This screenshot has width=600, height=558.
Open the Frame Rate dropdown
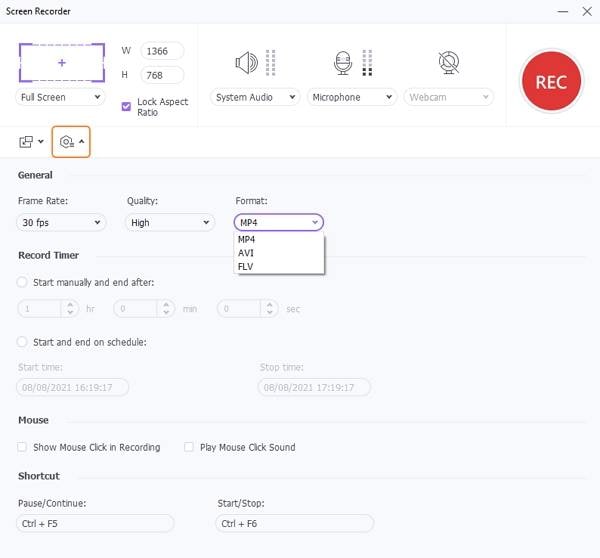pos(62,223)
